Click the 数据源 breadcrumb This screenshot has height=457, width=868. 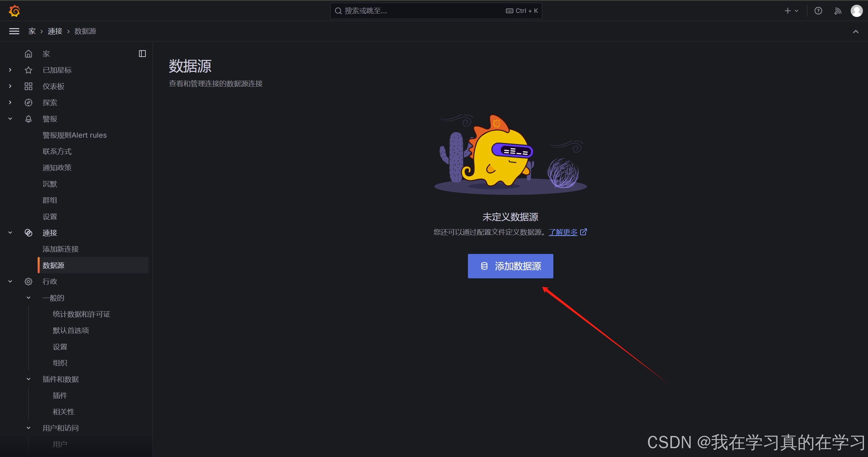pyautogui.click(x=85, y=31)
